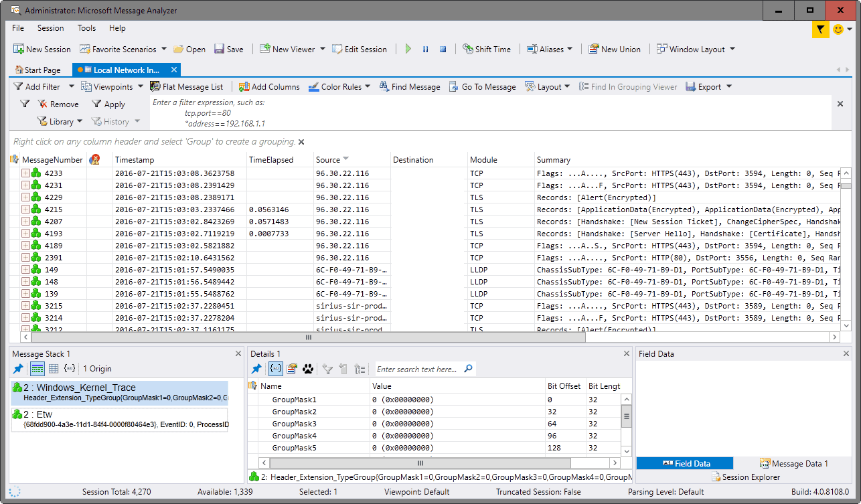Click the search magnifier in Details

[x=469, y=368]
